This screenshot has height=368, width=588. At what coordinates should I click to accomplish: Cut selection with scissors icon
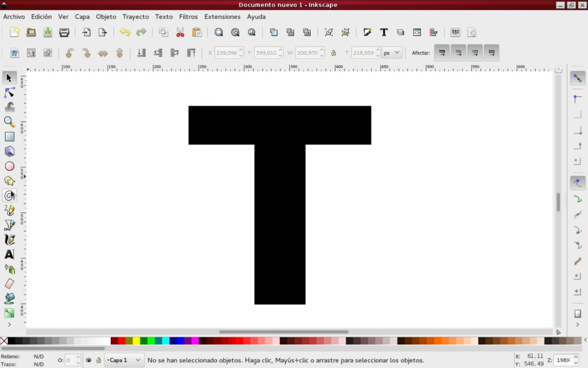tap(180, 32)
